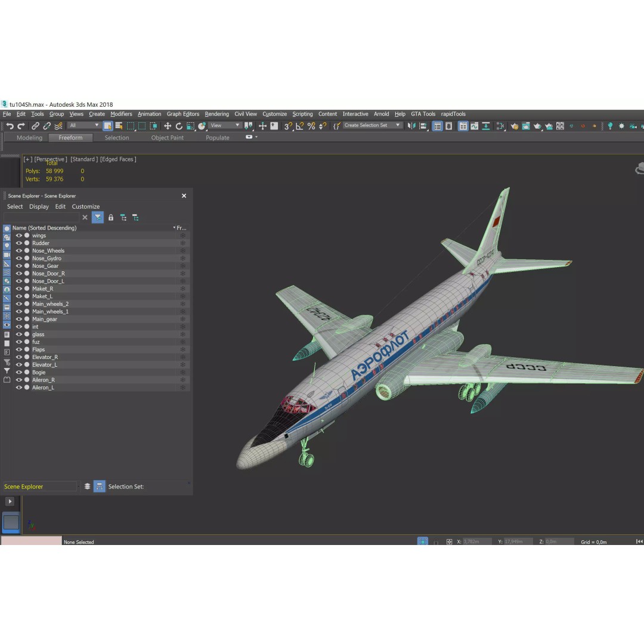
Task: Toggle Display Cameras filter in Scene Explorer
Action: (7, 255)
